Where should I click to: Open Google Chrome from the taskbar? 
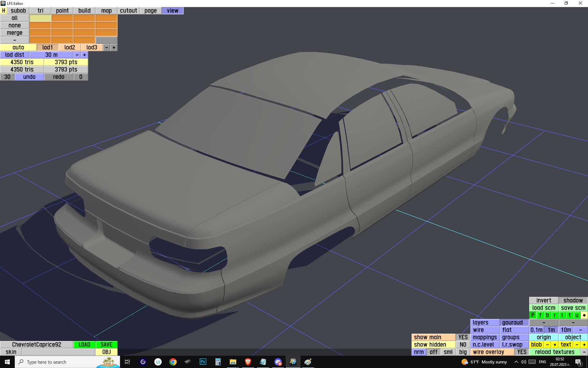[x=173, y=362]
